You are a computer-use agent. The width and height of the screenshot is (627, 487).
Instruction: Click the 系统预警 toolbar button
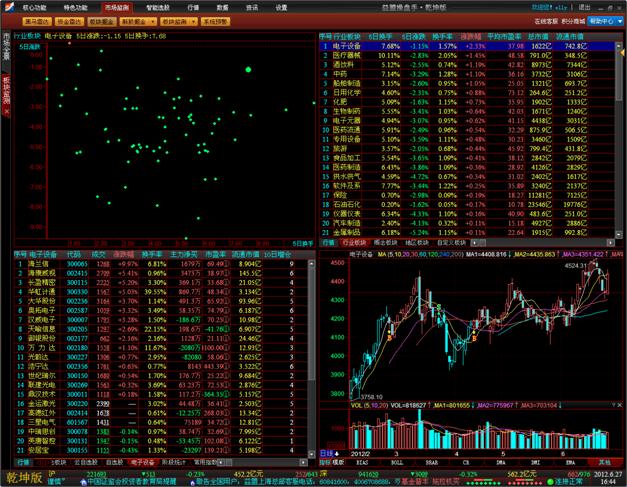tap(215, 21)
